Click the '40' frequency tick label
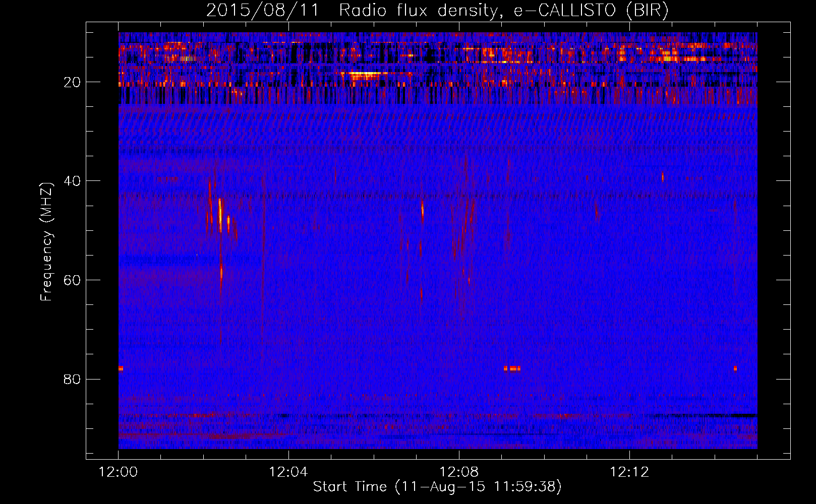The width and height of the screenshot is (816, 504). 72,181
